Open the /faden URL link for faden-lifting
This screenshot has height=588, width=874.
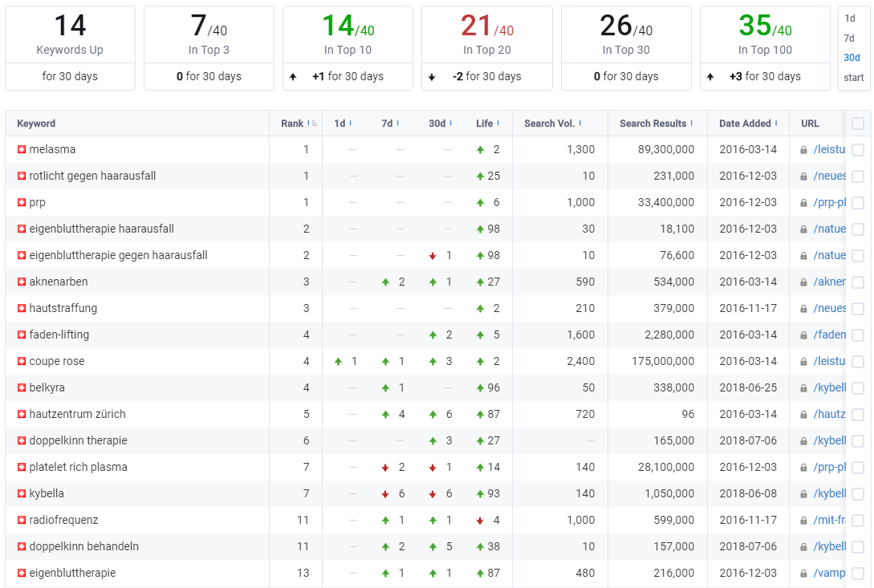coord(829,335)
